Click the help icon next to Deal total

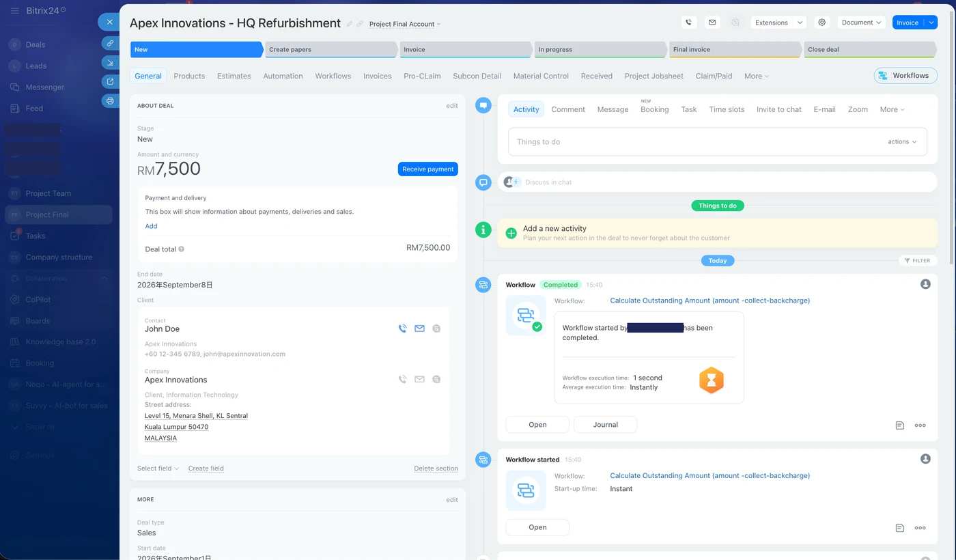pos(182,249)
